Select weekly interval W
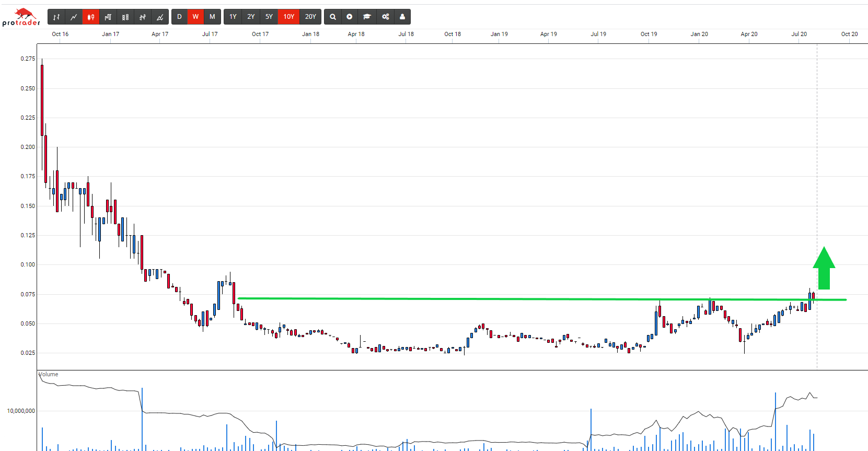The height and width of the screenshot is (451, 868). click(195, 17)
